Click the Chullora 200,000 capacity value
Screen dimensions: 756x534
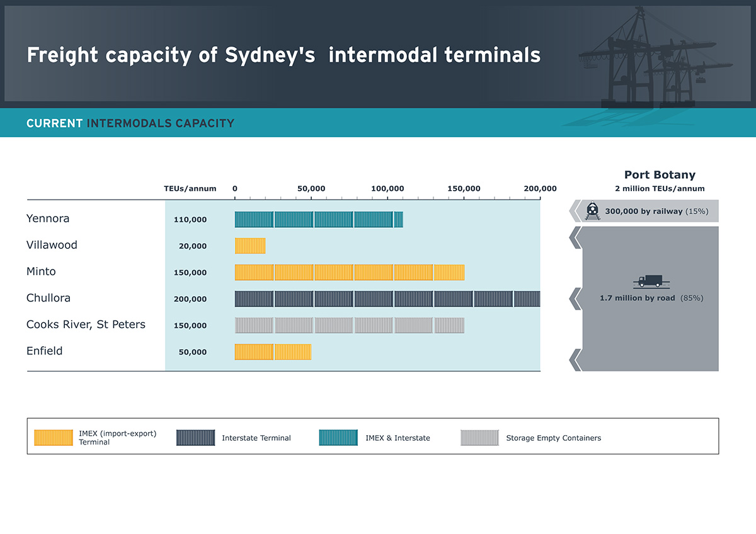point(190,299)
